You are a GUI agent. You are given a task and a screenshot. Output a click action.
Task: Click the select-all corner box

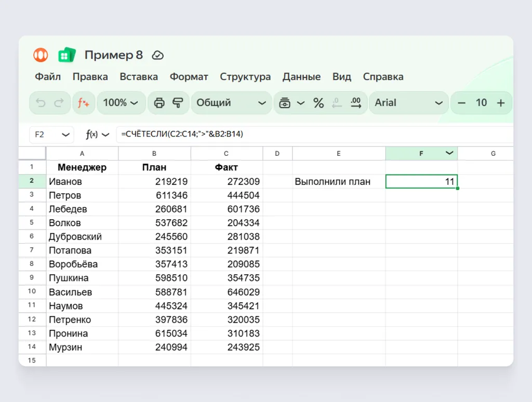[32, 153]
